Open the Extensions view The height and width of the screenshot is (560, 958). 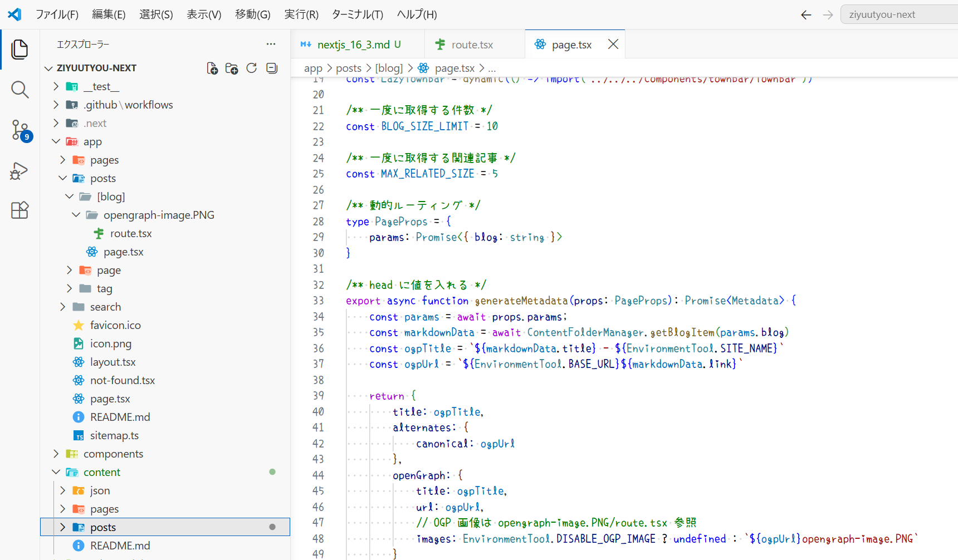click(x=20, y=210)
